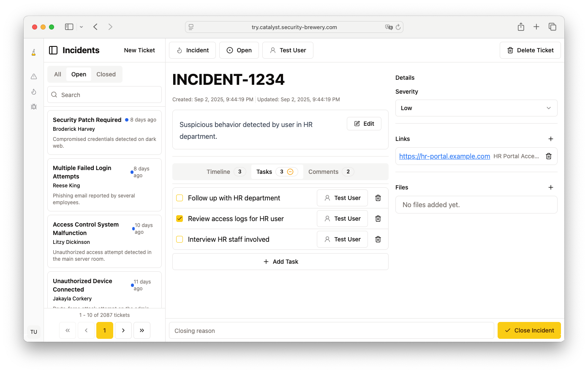The width and height of the screenshot is (588, 373).
Task: Add a new link with the plus icon
Action: 550,138
